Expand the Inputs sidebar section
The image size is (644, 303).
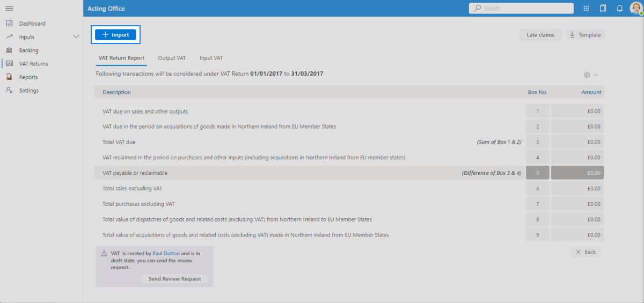coord(76,37)
